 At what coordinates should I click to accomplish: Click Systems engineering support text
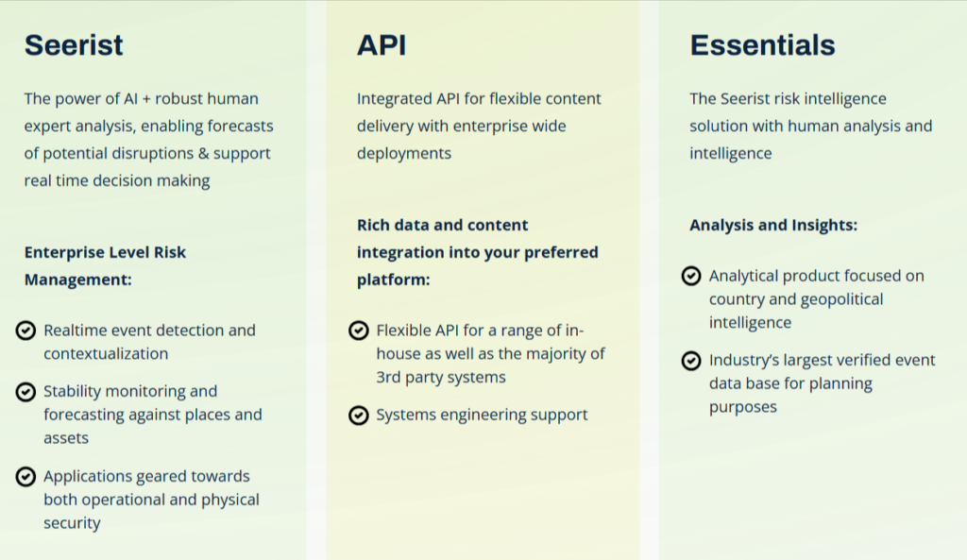(482, 415)
